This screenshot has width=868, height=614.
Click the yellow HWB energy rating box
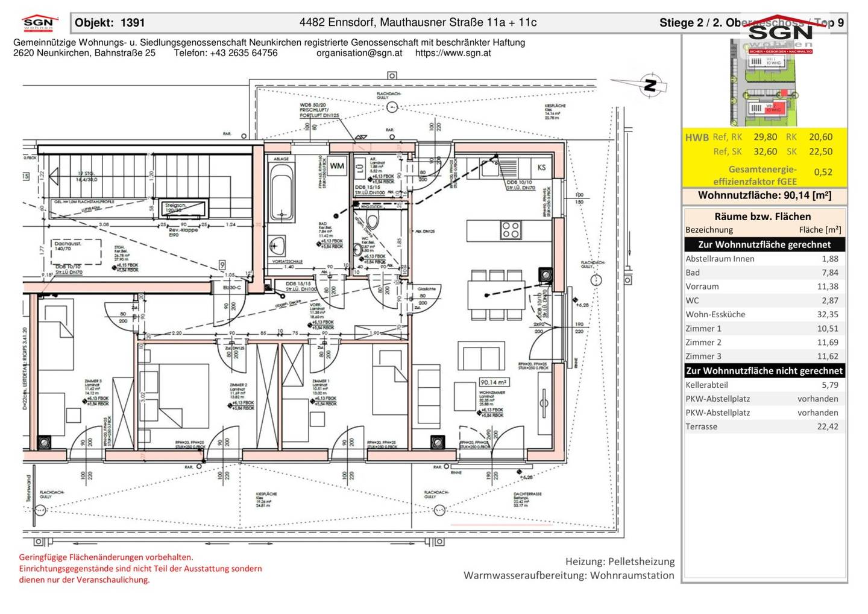click(764, 157)
